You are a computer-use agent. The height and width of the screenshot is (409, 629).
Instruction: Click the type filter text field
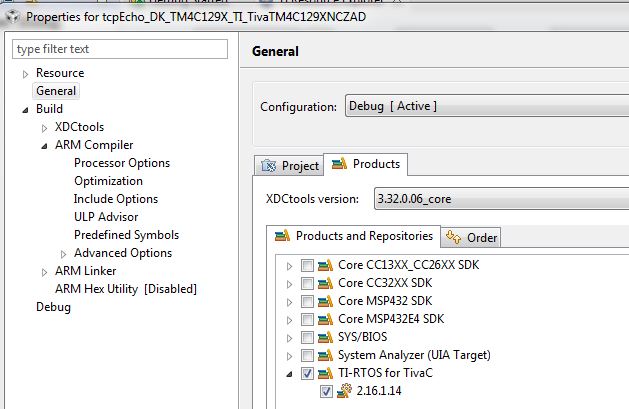(120, 49)
